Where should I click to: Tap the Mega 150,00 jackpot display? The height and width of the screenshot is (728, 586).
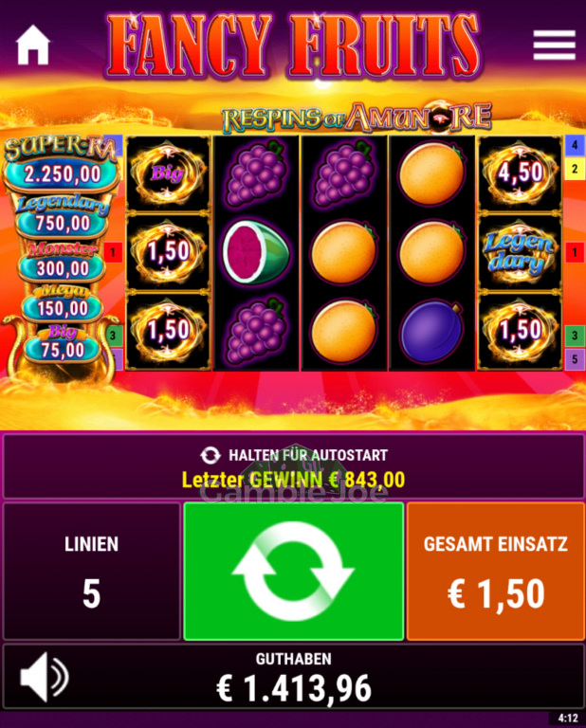[x=63, y=302]
